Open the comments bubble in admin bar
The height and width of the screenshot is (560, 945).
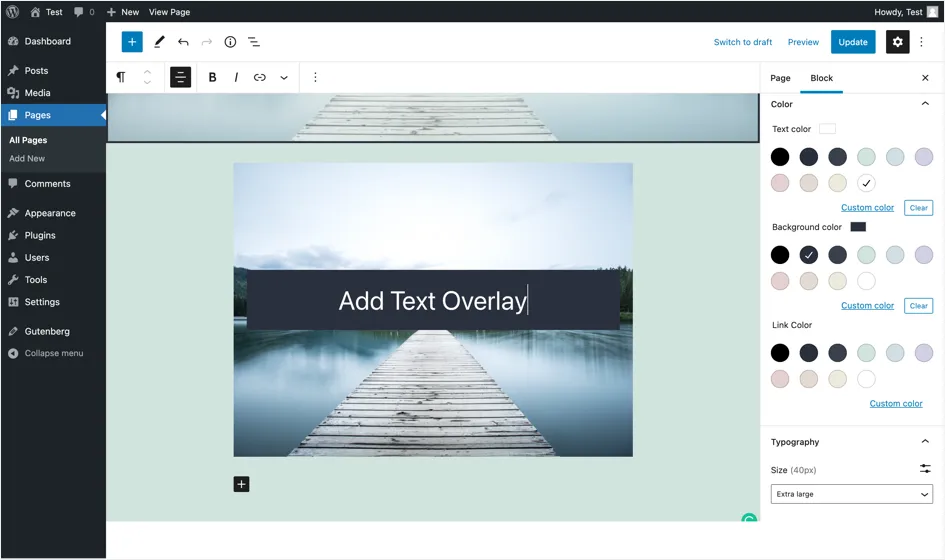tap(84, 11)
